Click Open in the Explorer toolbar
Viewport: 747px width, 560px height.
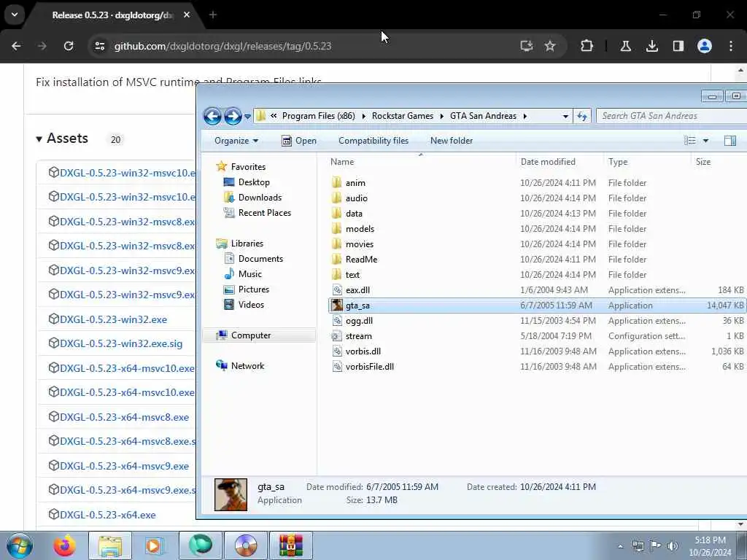pyautogui.click(x=298, y=141)
